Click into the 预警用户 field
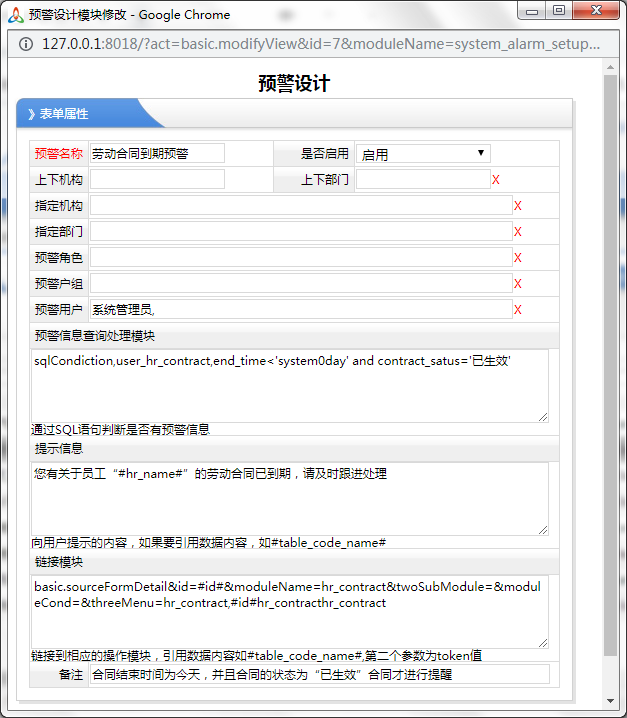The image size is (627, 718). (x=300, y=310)
